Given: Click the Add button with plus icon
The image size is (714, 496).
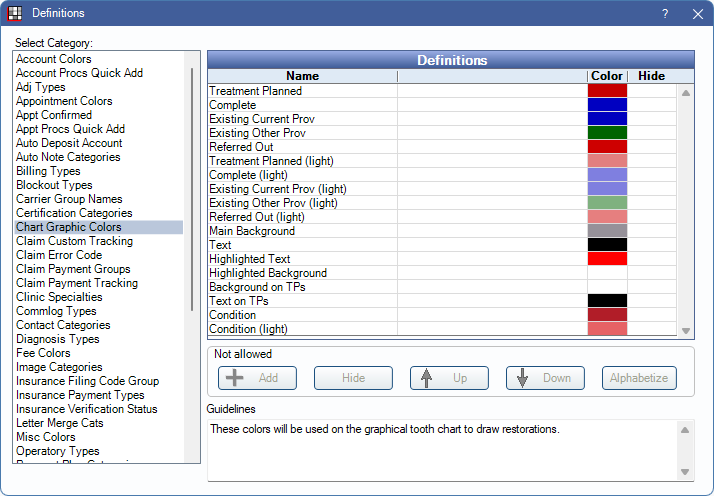Looking at the screenshot, I should pyautogui.click(x=257, y=378).
